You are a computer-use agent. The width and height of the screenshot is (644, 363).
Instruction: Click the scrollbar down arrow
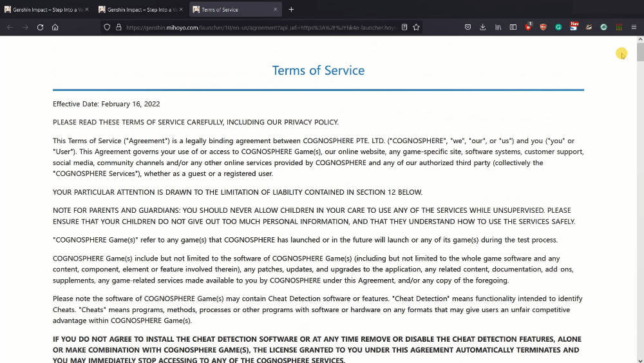point(639,359)
